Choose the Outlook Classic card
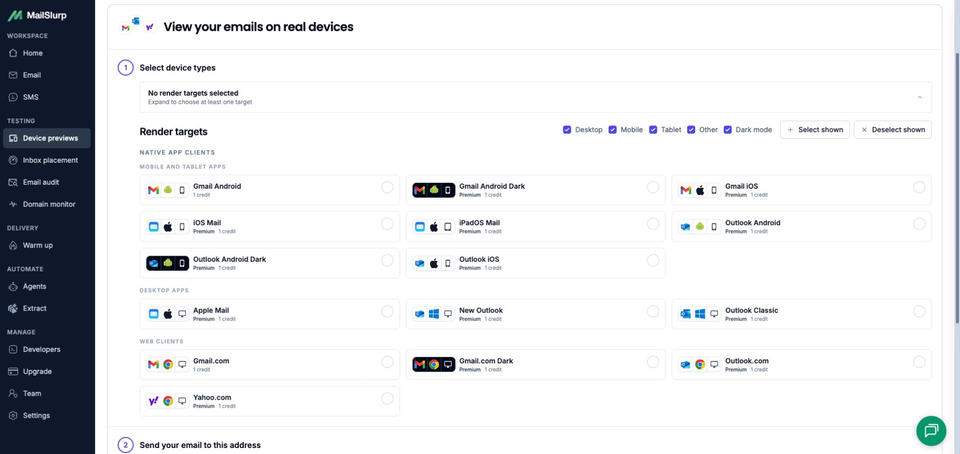This screenshot has width=960, height=454. [801, 314]
